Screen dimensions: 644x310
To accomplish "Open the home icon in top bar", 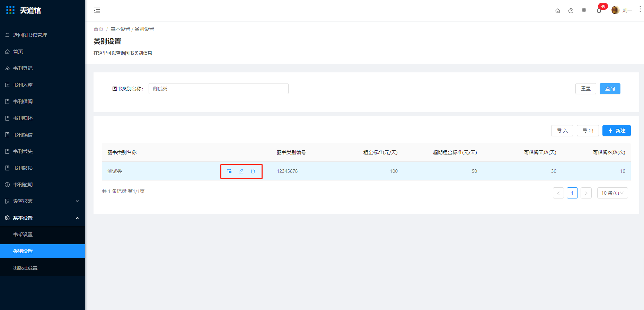I will [558, 11].
